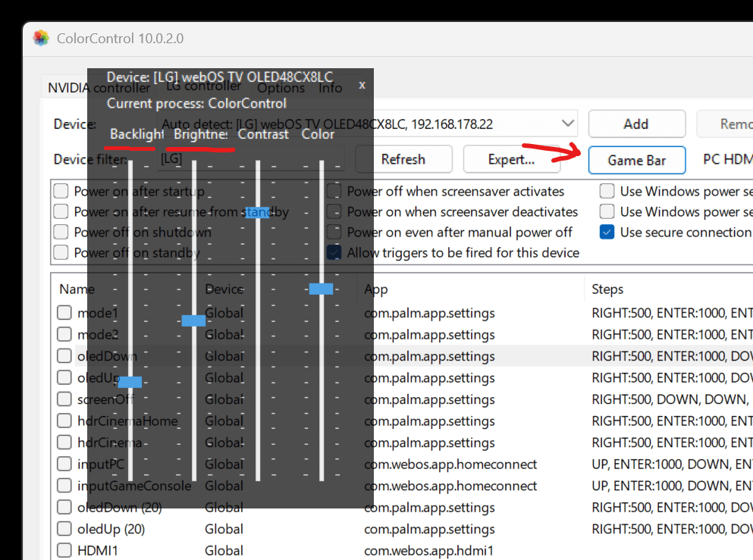The image size is (753, 560).
Task: Check the hdrCinemaHome preset checkbox
Action: 64,421
